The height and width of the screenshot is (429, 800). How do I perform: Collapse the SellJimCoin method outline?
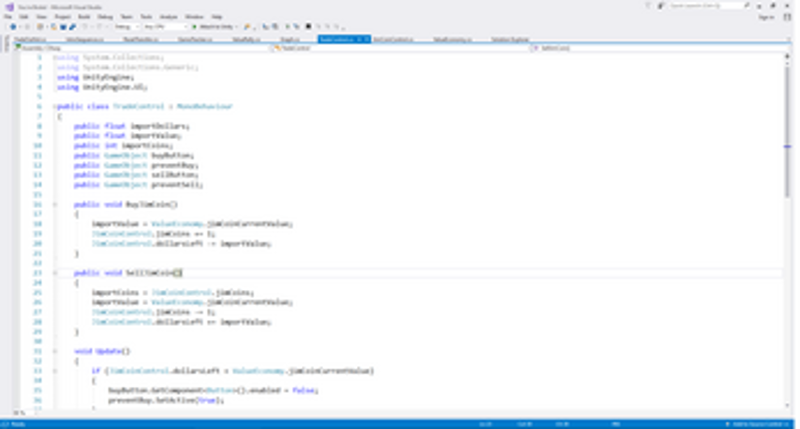55,273
